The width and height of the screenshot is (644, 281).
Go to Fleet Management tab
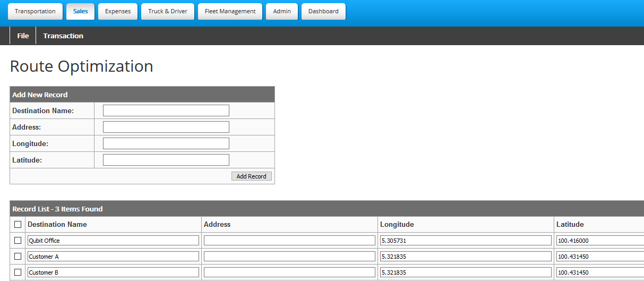pos(230,11)
